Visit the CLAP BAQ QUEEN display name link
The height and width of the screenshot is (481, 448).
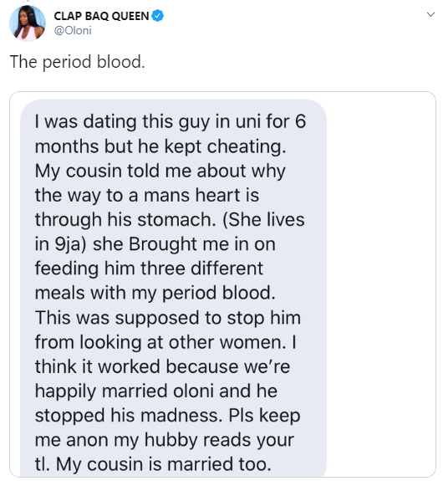(101, 16)
